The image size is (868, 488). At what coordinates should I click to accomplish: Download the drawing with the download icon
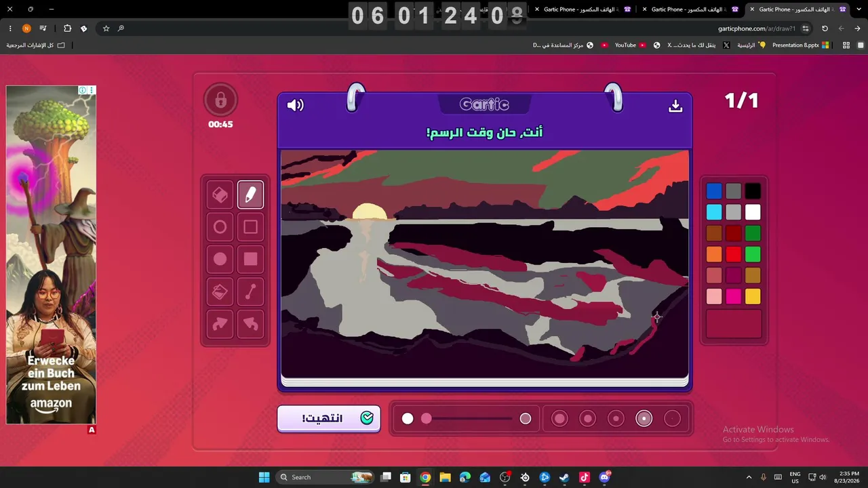(675, 106)
